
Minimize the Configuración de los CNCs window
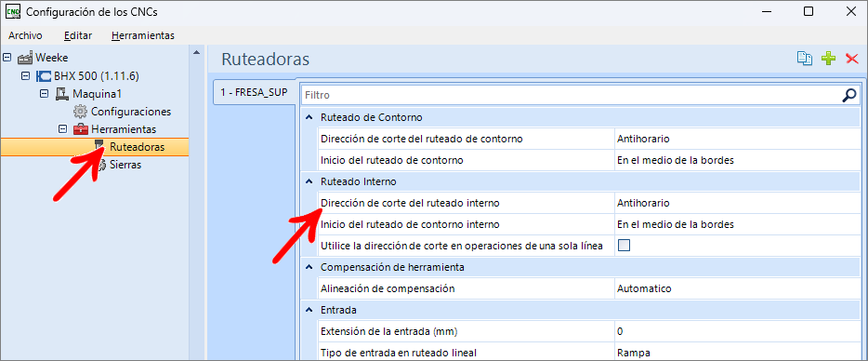tap(766, 11)
